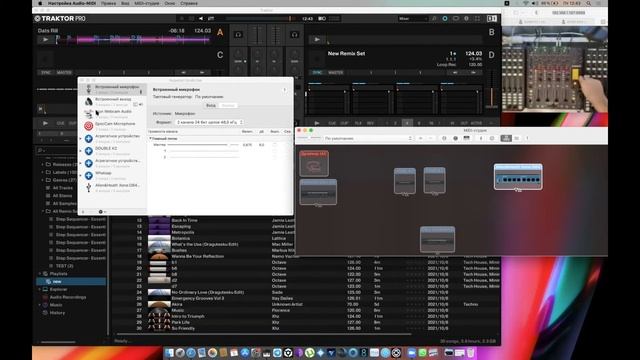The image size is (640, 360).
Task: Open the Формат dropdown in Audio devices
Action: tap(210, 122)
